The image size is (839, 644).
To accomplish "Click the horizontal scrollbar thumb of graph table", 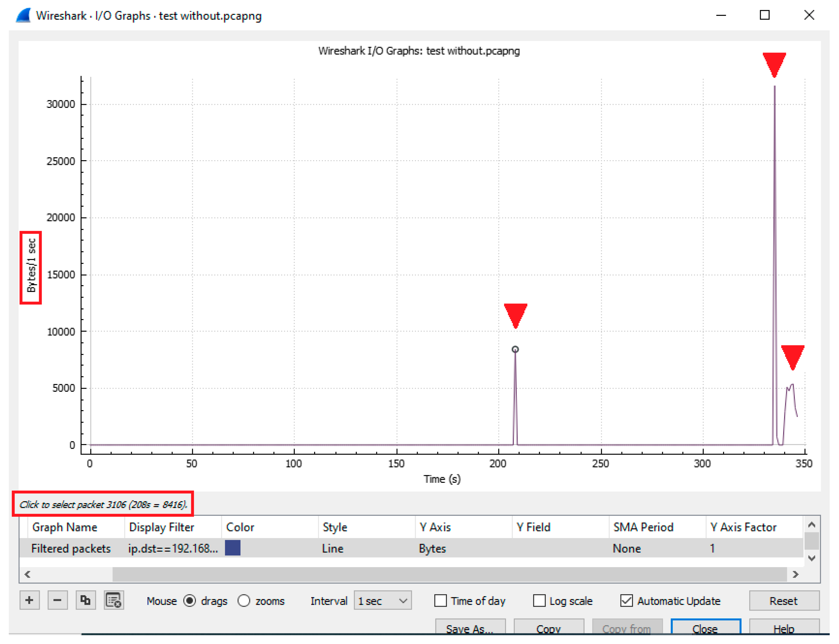I will [450, 574].
